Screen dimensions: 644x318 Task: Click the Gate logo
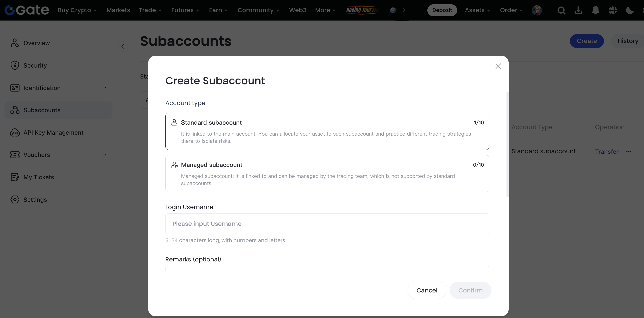point(27,10)
